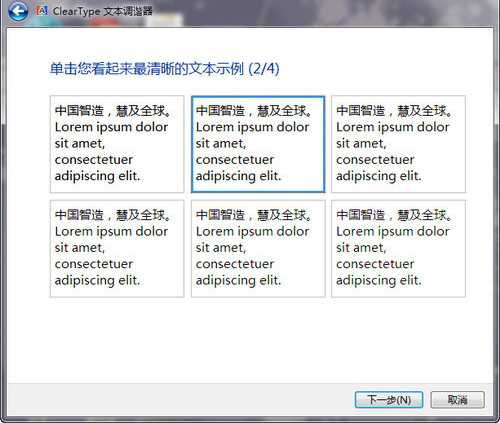Click the heading 单击您看起来最清晰的文本示例 (2/4)

pyautogui.click(x=165, y=69)
